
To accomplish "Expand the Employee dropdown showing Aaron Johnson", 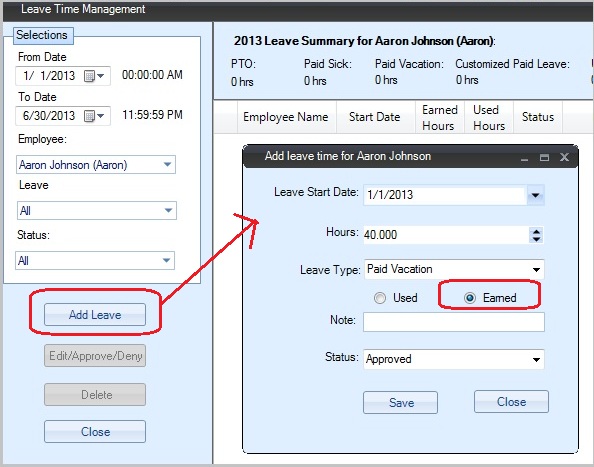I will pos(167,165).
